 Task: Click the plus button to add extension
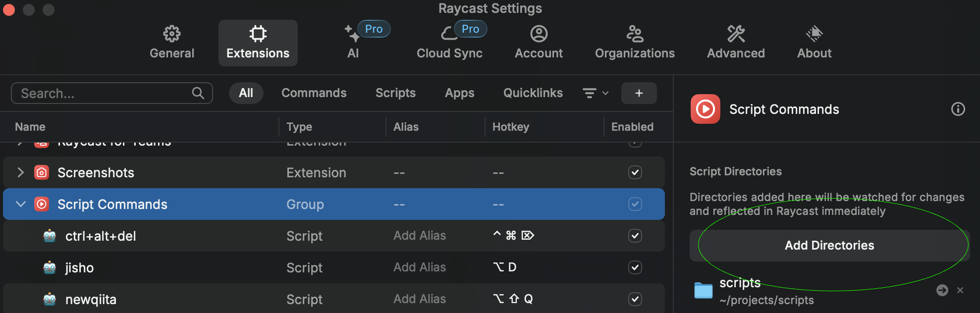[x=639, y=93]
